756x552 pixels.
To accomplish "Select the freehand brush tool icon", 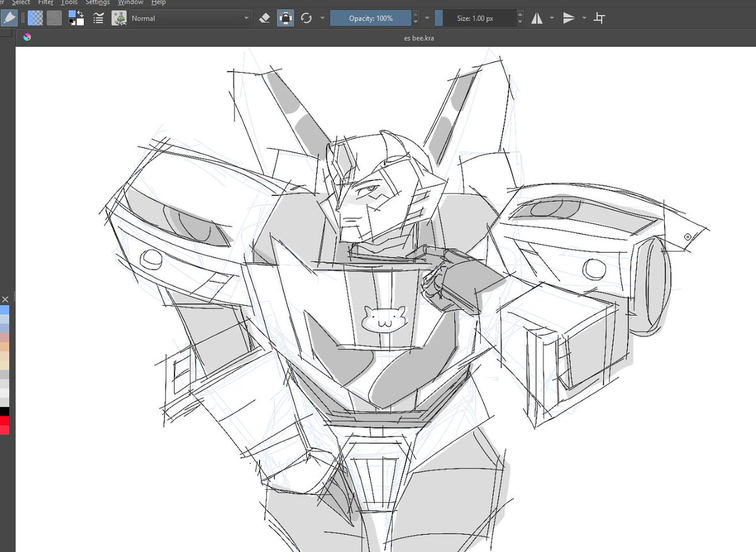I will 8,18.
